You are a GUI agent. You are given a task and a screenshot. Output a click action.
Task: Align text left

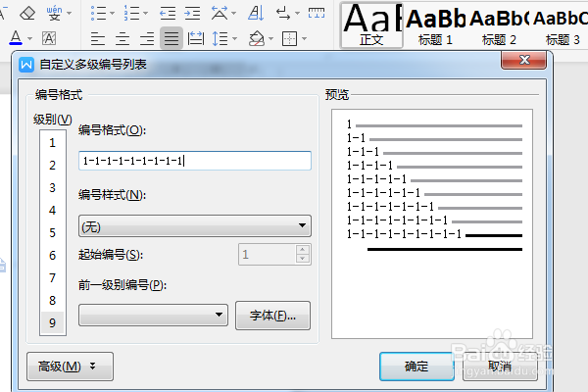coord(98,38)
